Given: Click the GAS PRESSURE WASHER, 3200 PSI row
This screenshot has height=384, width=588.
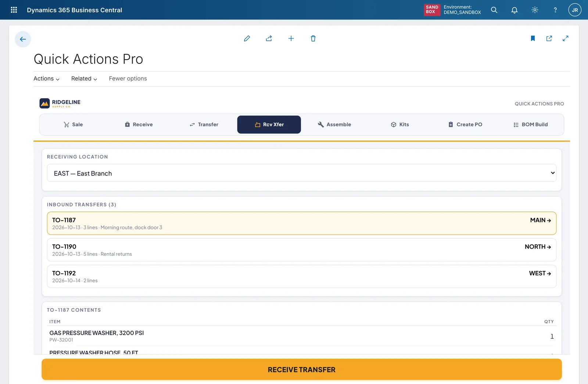Looking at the screenshot, I should tap(301, 336).
